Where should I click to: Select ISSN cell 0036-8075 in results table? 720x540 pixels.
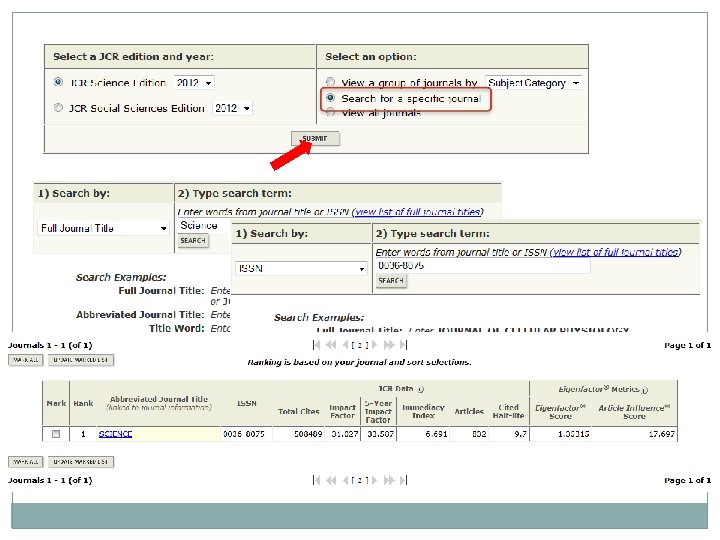[x=244, y=433]
